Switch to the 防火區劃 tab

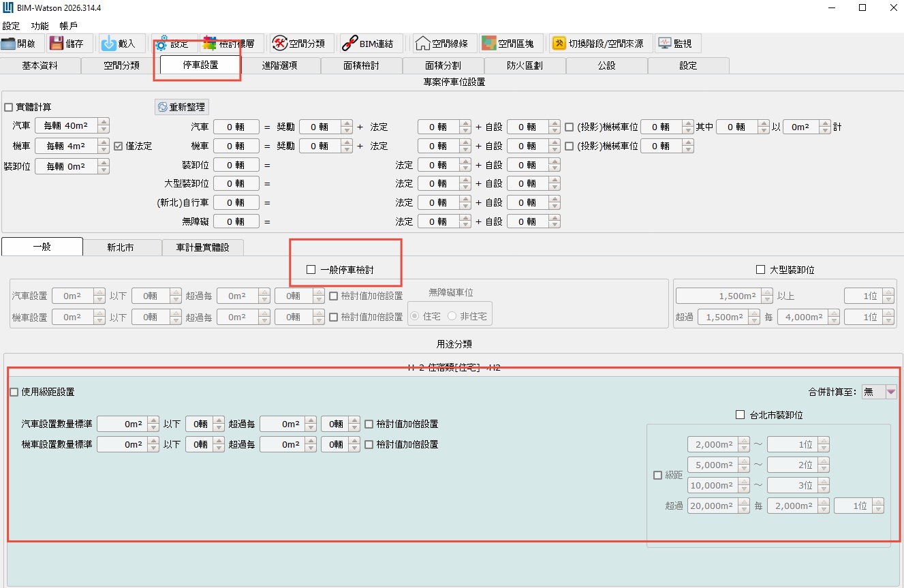click(525, 66)
